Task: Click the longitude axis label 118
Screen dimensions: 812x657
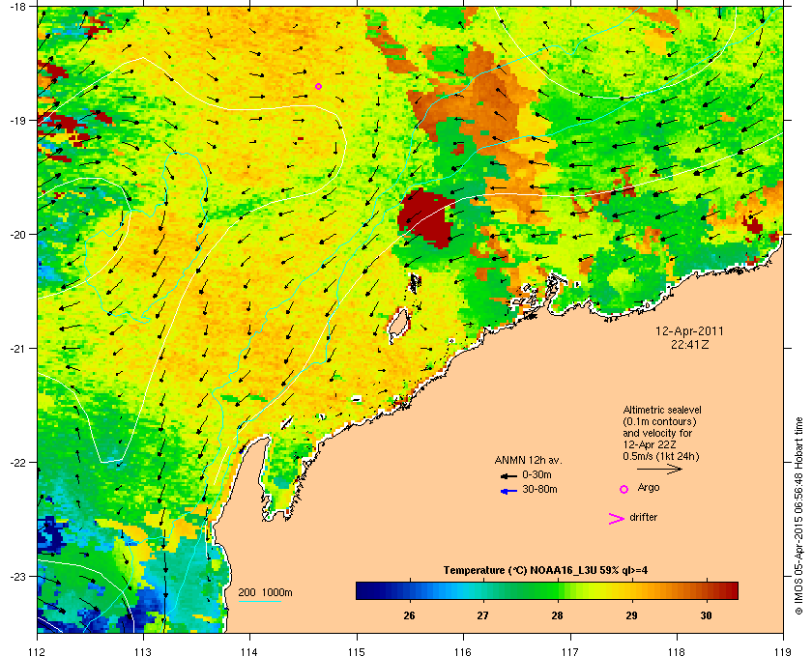Action: pos(677,652)
